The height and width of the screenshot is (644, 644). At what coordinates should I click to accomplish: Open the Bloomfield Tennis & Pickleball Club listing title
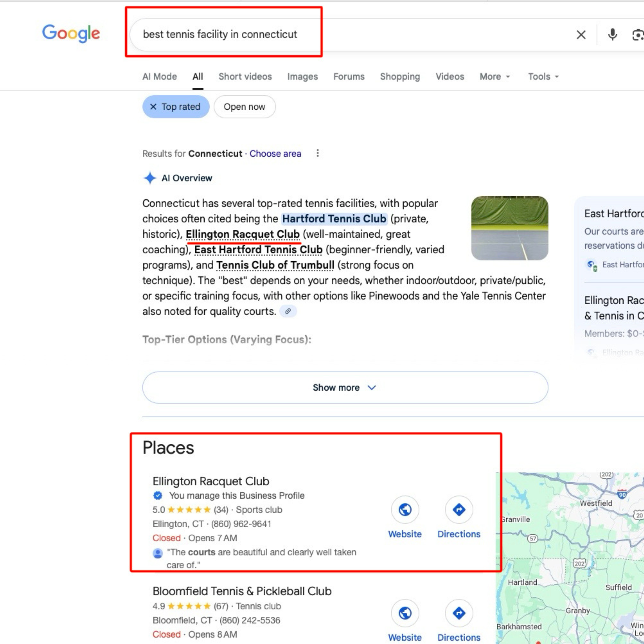pos(242,591)
